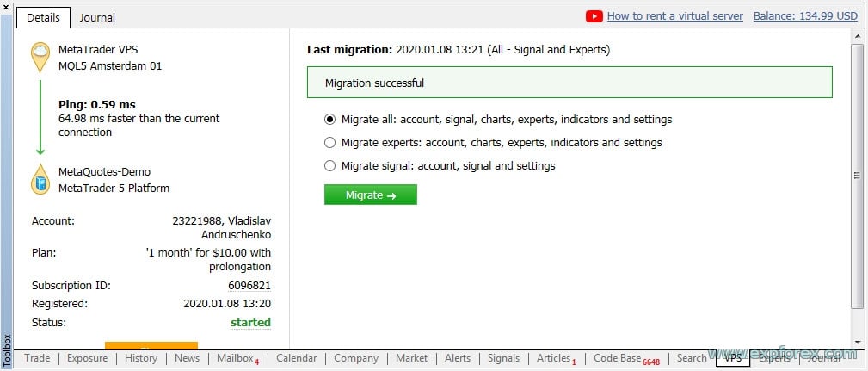Click the Ping: 0.59 ms text
This screenshot has height=371, width=868.
(97, 105)
